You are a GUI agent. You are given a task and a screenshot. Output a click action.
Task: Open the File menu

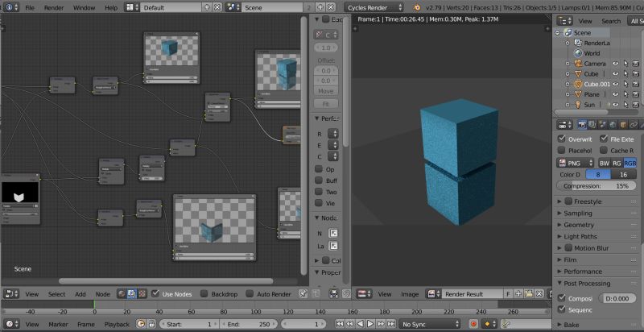tap(30, 7)
